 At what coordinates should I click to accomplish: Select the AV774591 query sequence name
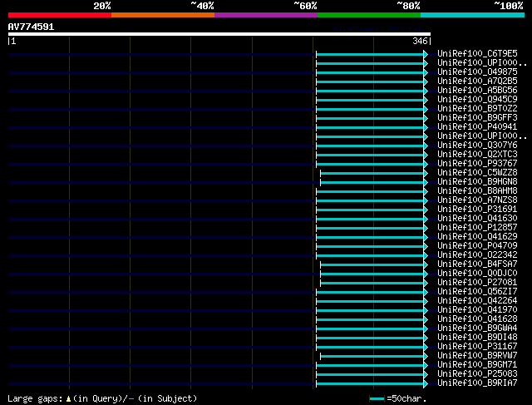pyautogui.click(x=32, y=27)
